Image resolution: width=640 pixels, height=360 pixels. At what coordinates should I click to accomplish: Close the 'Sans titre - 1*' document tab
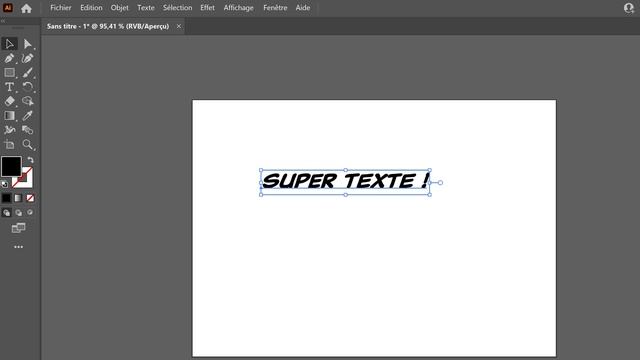[178, 26]
